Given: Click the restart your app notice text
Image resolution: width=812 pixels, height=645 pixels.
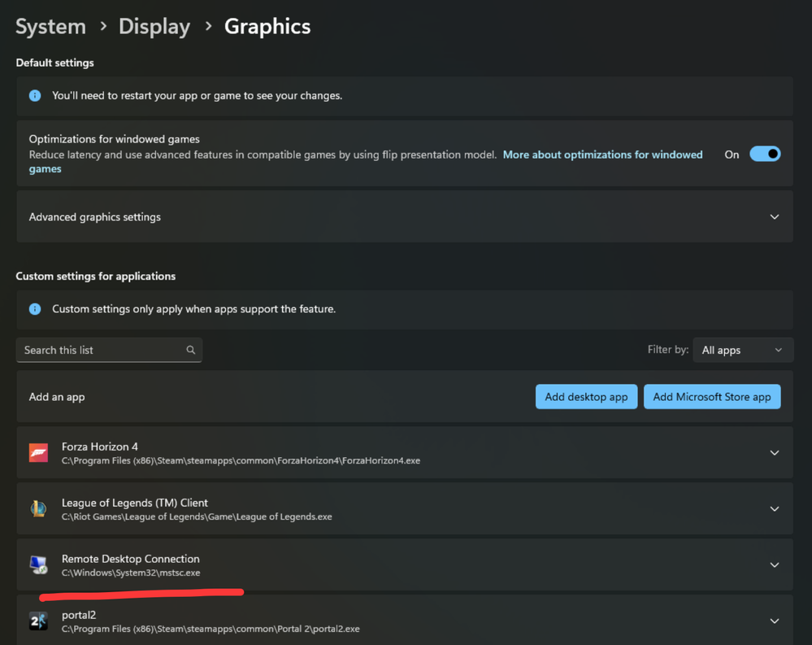Looking at the screenshot, I should point(197,96).
